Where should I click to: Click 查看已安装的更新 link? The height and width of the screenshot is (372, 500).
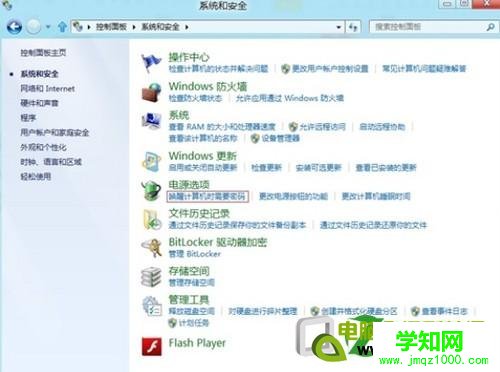click(386, 168)
